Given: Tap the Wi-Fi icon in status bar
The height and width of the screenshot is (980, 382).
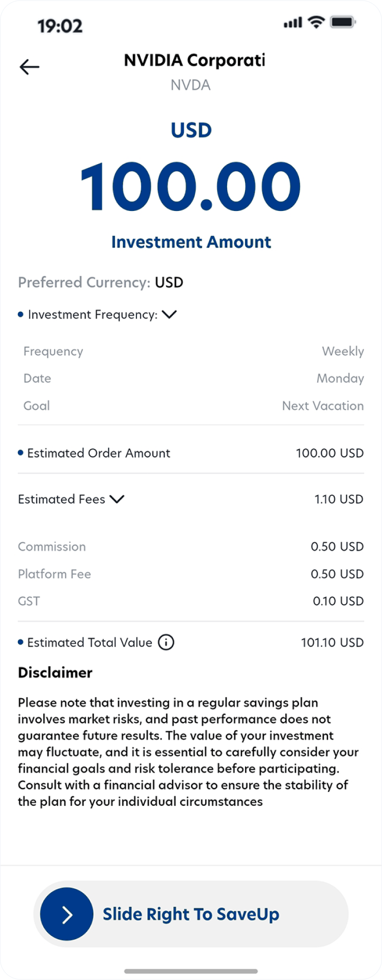Looking at the screenshot, I should 316,22.
